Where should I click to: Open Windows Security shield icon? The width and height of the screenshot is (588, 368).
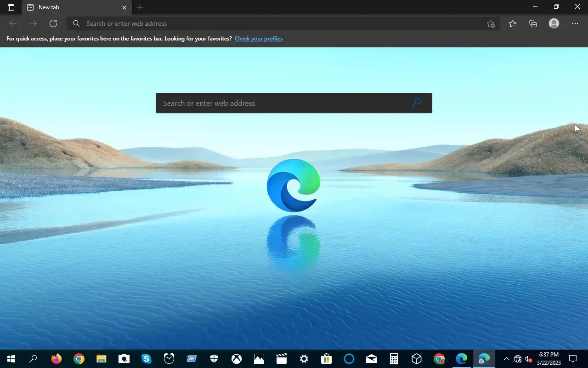click(214, 359)
